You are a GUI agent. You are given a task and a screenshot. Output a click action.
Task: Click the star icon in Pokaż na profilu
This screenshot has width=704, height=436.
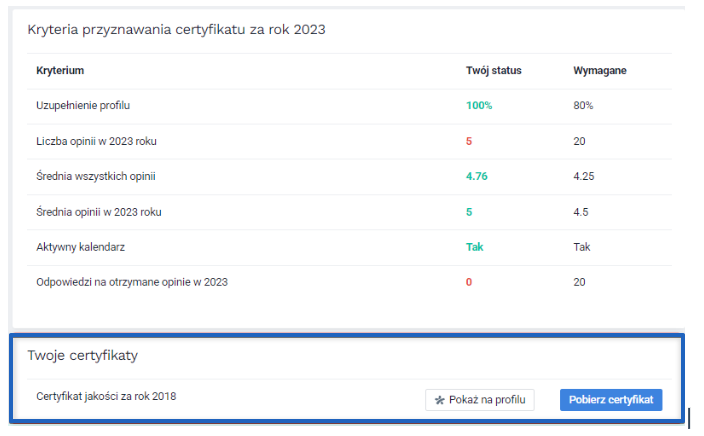coord(439,400)
